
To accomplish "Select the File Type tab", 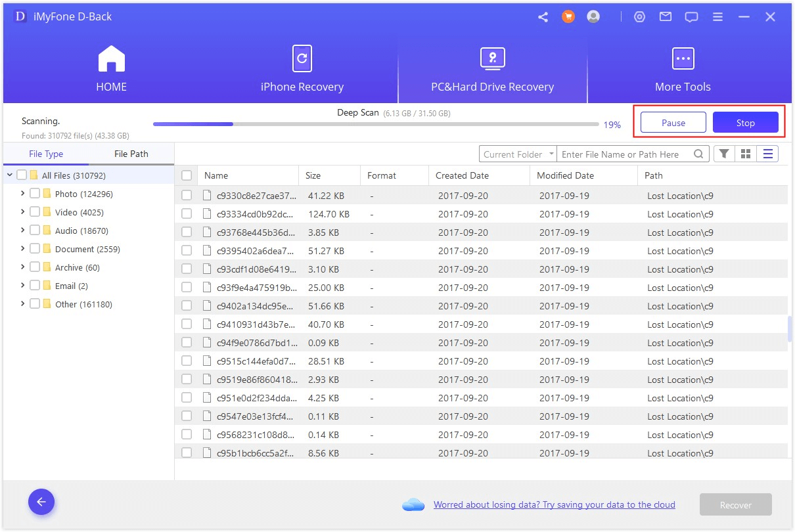I will click(46, 154).
